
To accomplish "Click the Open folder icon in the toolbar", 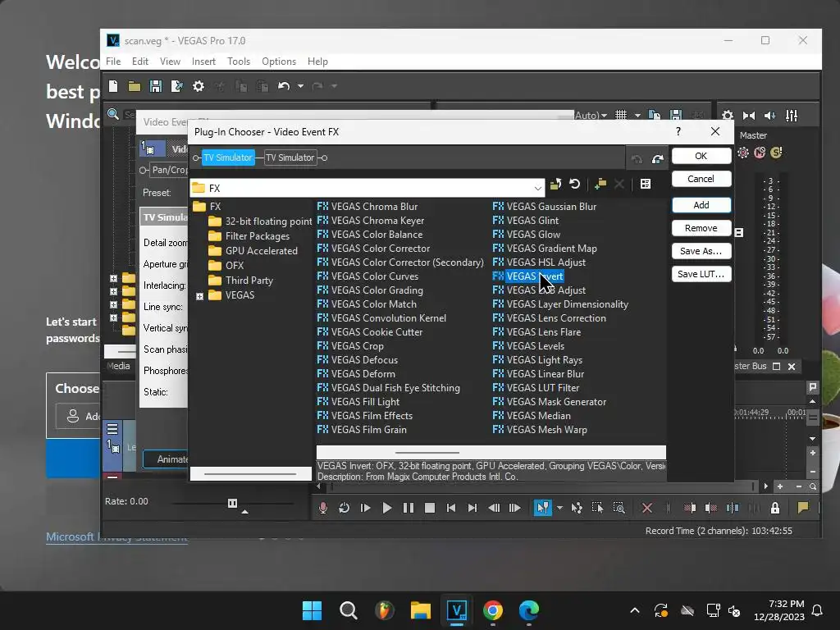I will (x=134, y=86).
